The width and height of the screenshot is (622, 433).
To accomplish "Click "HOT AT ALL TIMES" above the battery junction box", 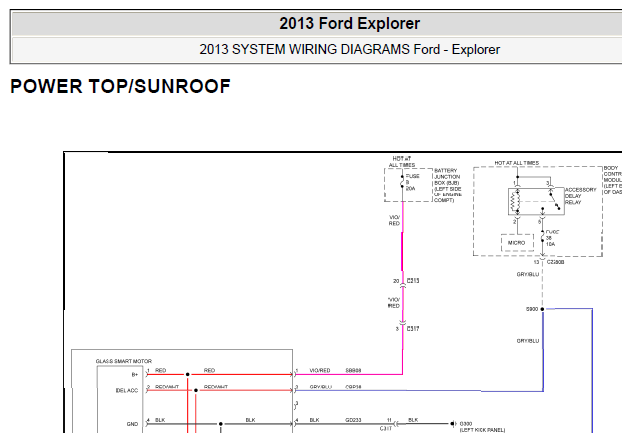I will point(402,162).
